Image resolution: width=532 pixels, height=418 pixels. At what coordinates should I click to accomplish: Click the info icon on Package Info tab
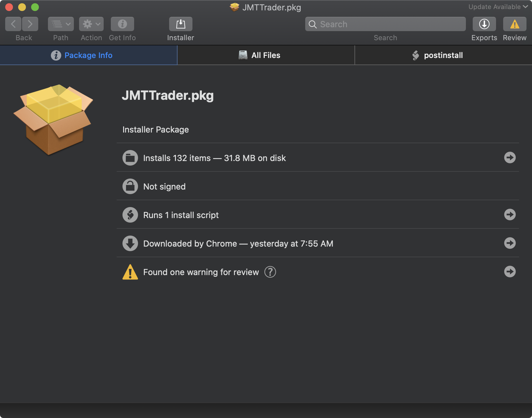click(56, 55)
